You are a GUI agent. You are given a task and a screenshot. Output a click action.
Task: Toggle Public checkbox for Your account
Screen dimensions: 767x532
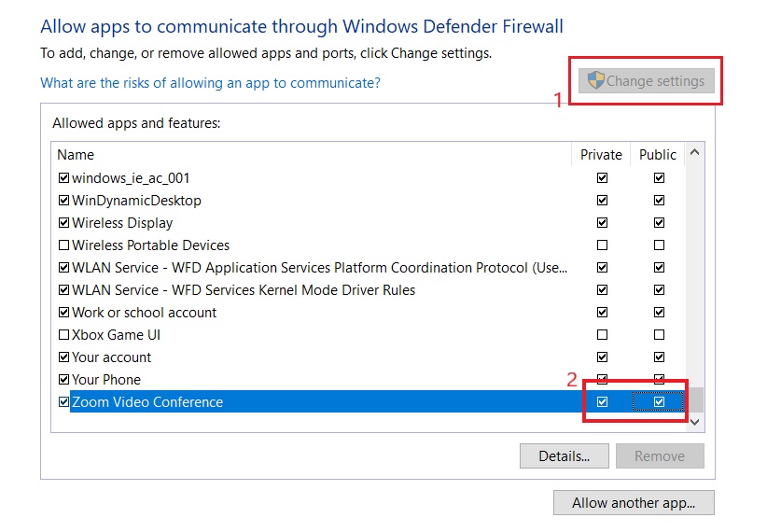659,357
